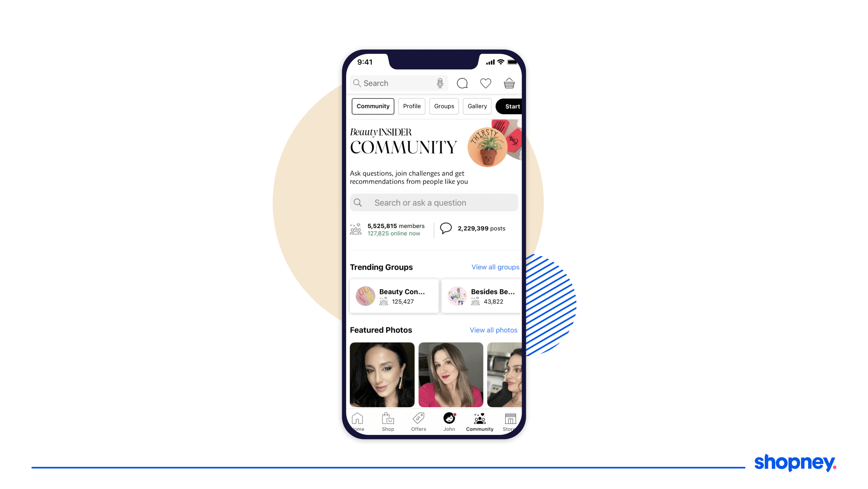Viewport: 868px width, 489px height.
Task: Tap Search or ask a question field
Action: (433, 202)
